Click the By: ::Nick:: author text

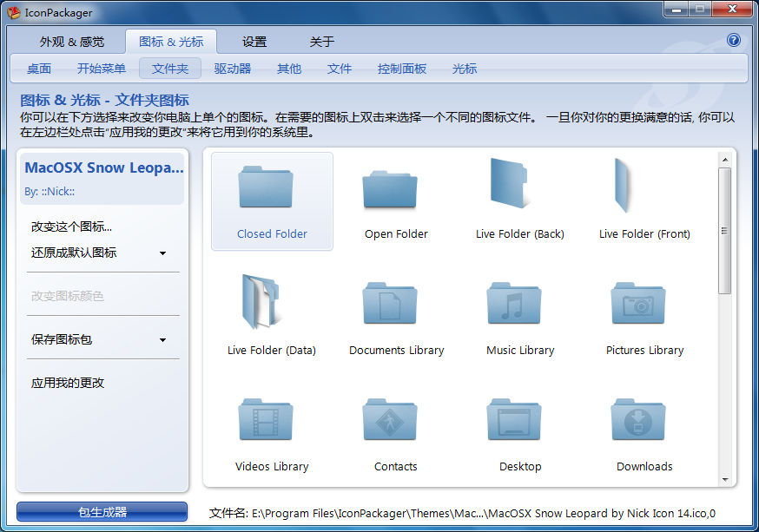[49, 192]
